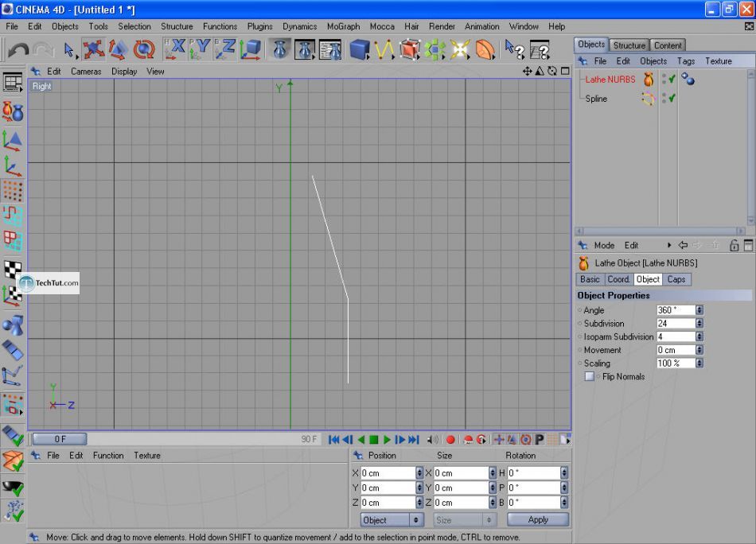This screenshot has height=544, width=756.
Task: Adjust the Subdivision stepper arrows
Action: 699,324
